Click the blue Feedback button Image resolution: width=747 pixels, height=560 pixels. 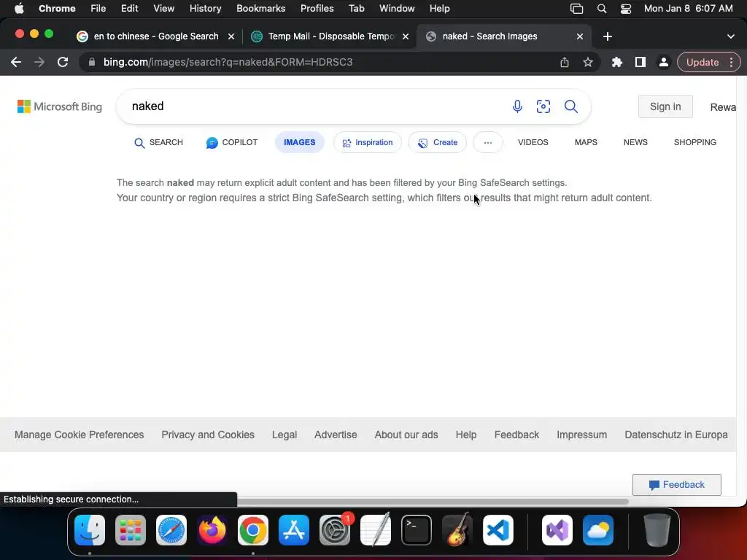click(x=676, y=485)
